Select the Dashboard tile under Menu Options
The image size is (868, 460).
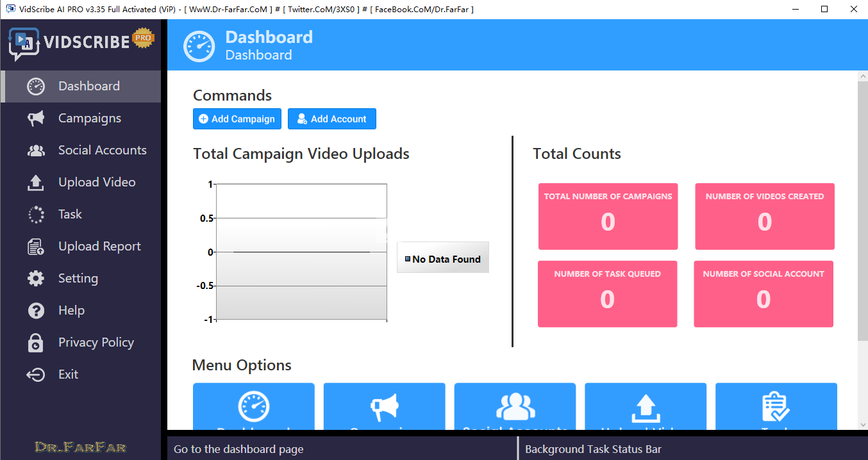pyautogui.click(x=254, y=406)
